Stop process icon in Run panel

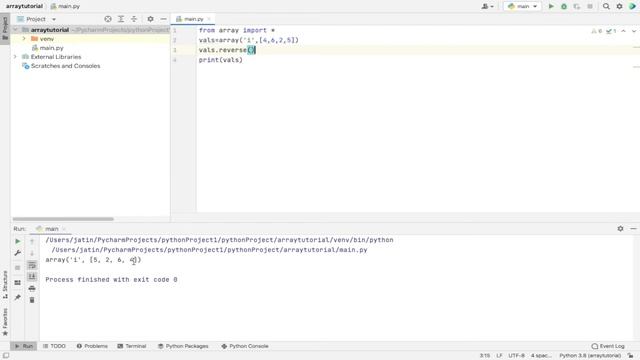click(18, 268)
